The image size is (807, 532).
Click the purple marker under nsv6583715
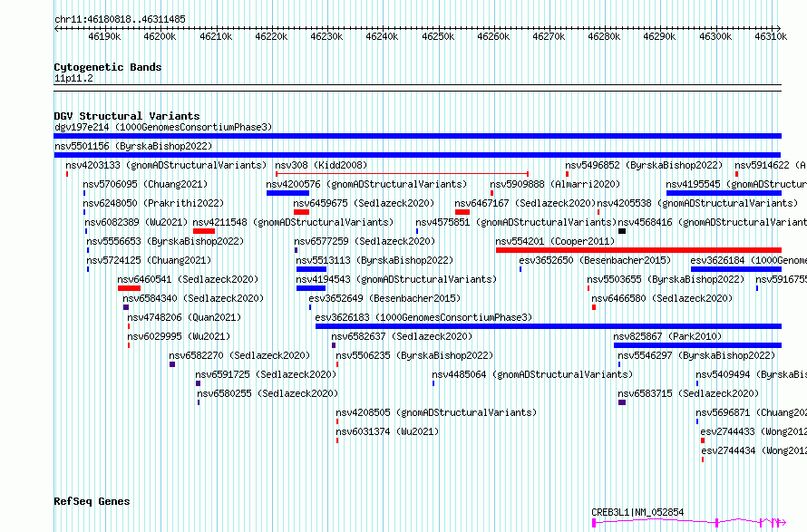[622, 402]
